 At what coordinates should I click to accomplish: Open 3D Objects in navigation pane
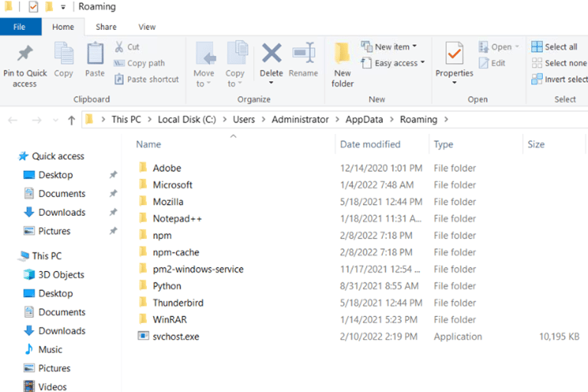tap(60, 275)
